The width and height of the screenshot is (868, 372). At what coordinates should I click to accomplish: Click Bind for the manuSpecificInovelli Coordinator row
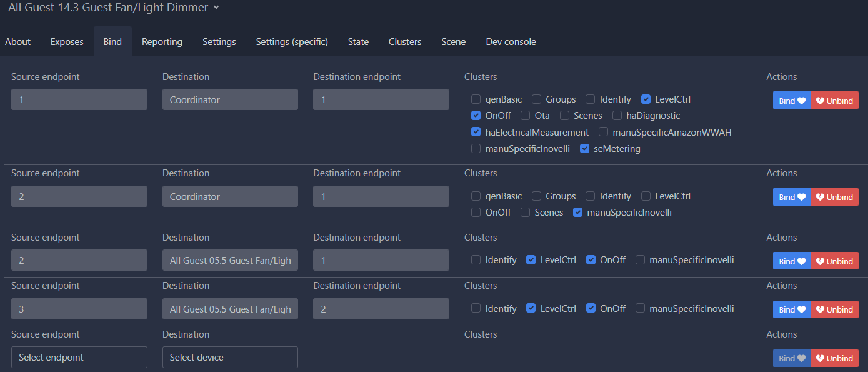tap(792, 197)
